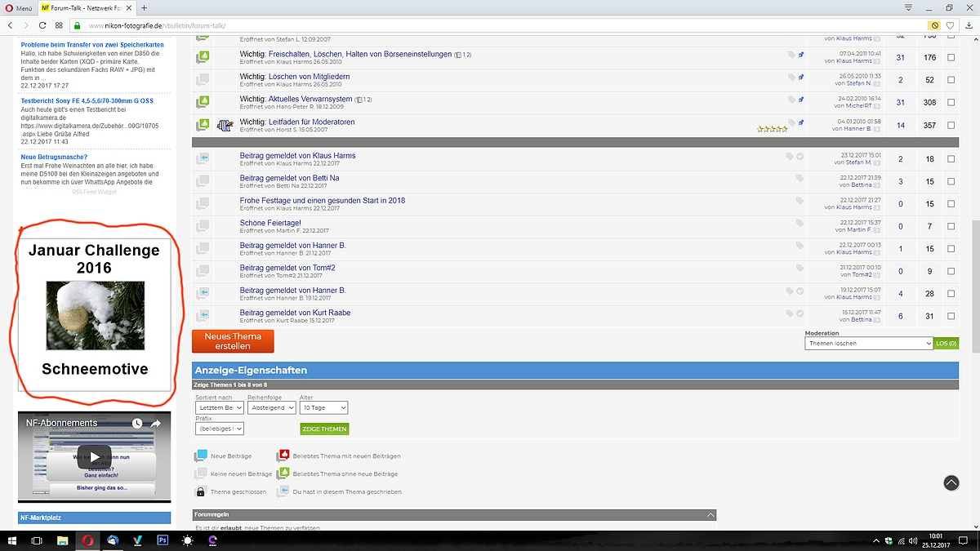This screenshot has width=980, height=551.
Task: Click the NF-Marktplatz sidebar header
Action: point(95,518)
